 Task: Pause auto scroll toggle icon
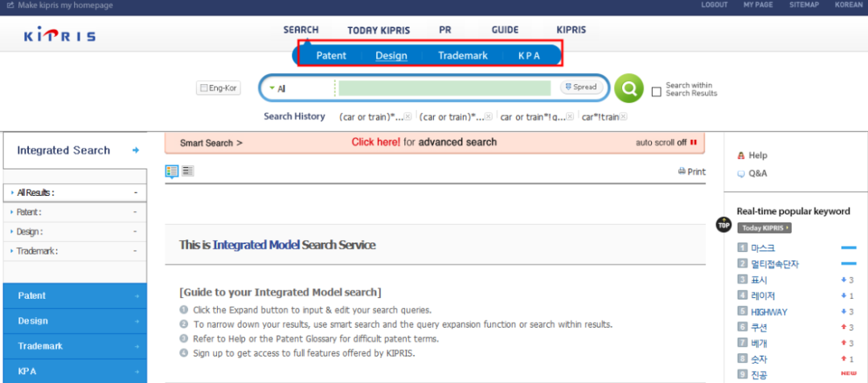pyautogui.click(x=694, y=143)
